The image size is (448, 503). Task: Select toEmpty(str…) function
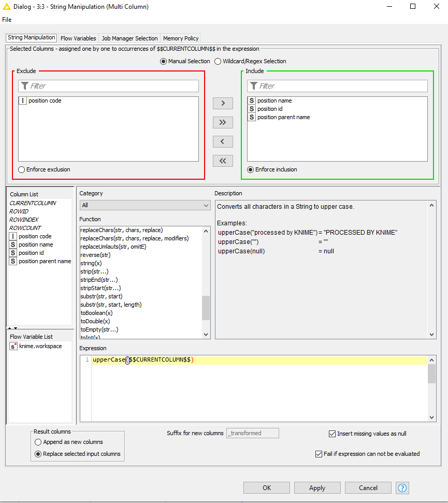pyautogui.click(x=99, y=330)
